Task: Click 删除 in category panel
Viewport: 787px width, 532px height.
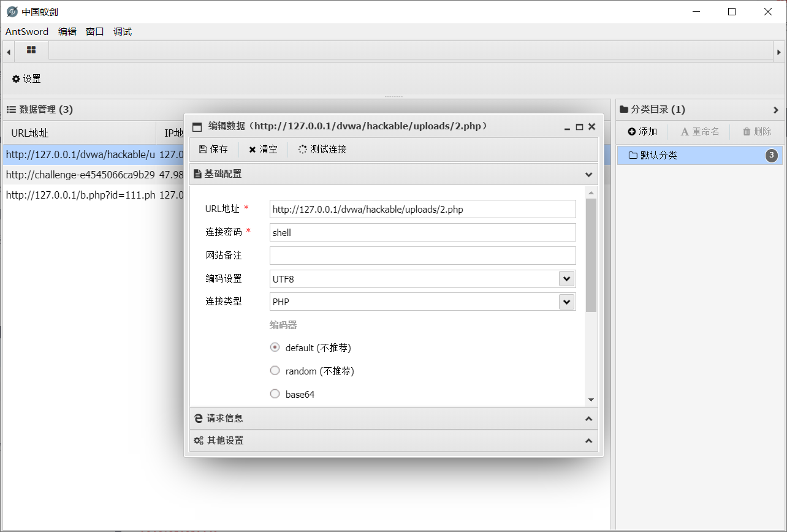Action: tap(757, 131)
